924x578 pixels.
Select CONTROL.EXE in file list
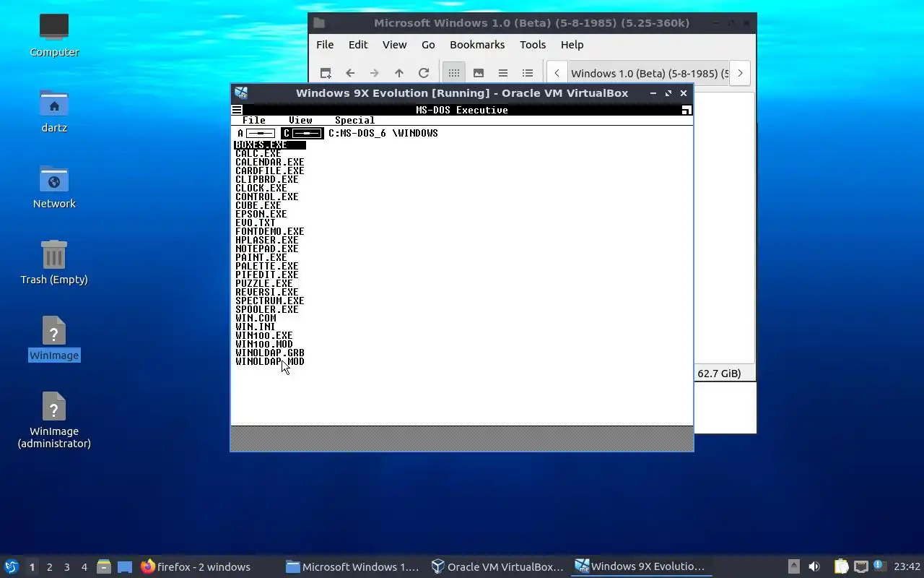pyautogui.click(x=266, y=197)
